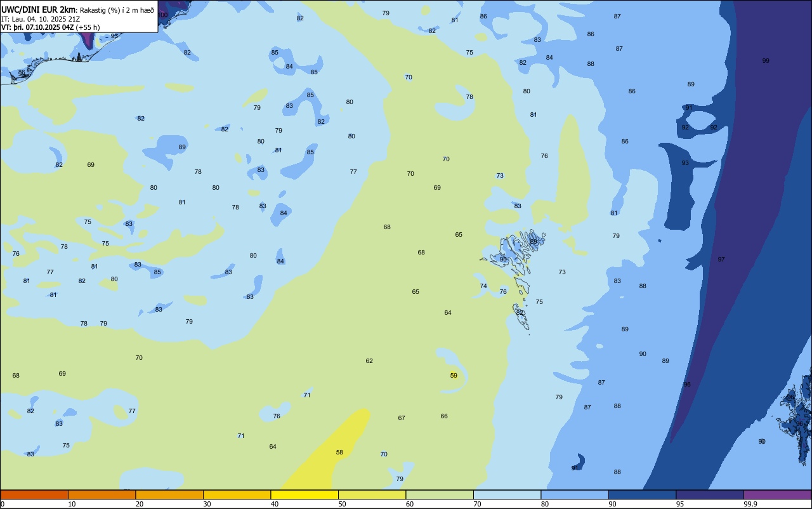Screen dimensions: 812x509
Task: Select the purple legend swatch above 99.9
Action: coord(778,494)
